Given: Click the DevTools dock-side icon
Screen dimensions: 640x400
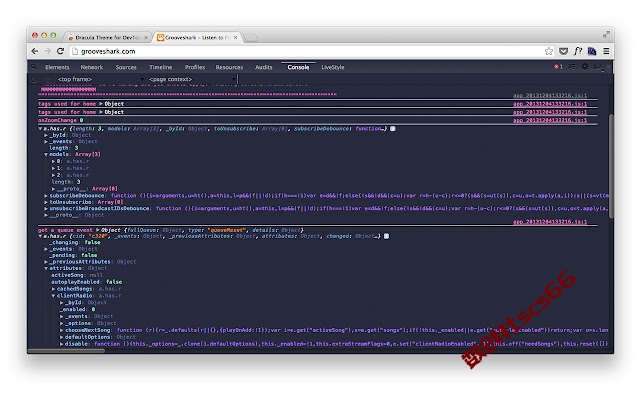Looking at the screenshot, I should tap(598, 67).
